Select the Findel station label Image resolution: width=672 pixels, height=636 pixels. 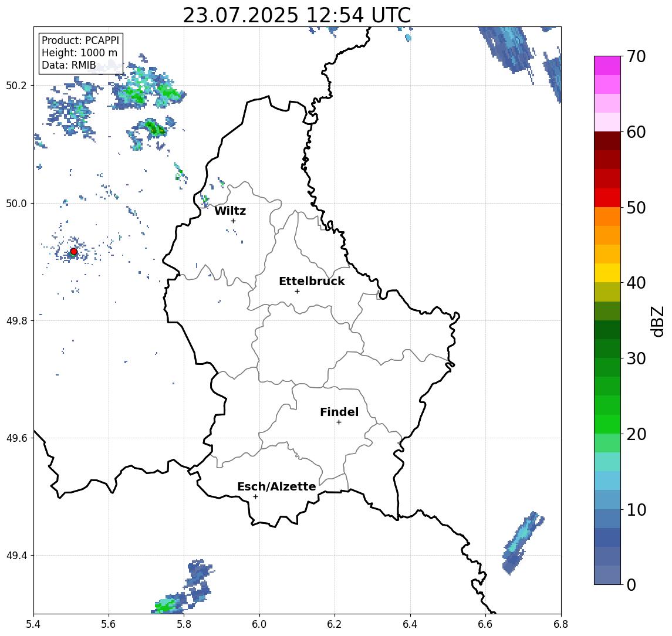point(339,412)
